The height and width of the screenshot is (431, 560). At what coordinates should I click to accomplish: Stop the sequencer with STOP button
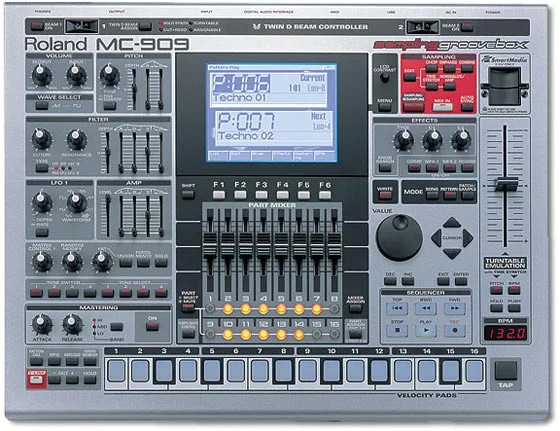tap(397, 330)
